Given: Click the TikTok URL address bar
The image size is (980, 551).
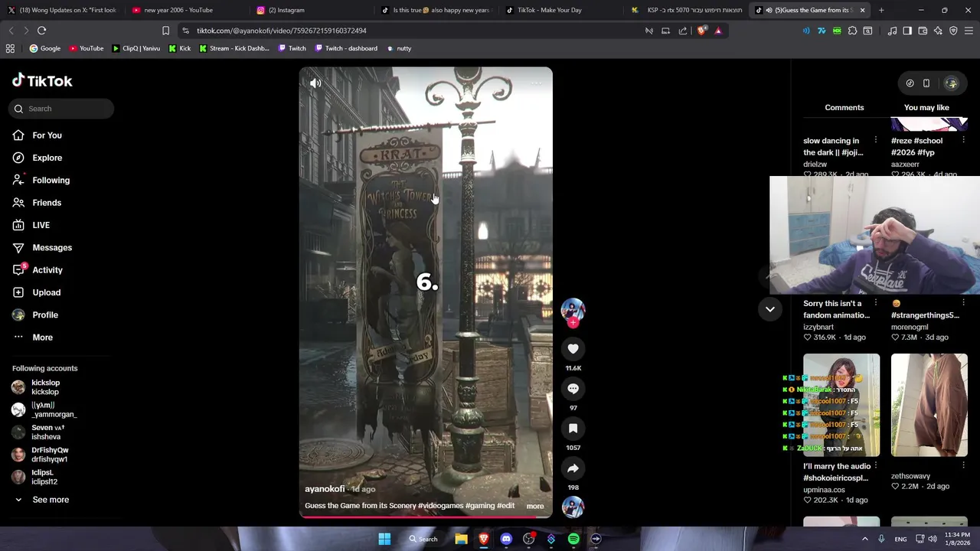Looking at the screenshot, I should click(x=413, y=31).
